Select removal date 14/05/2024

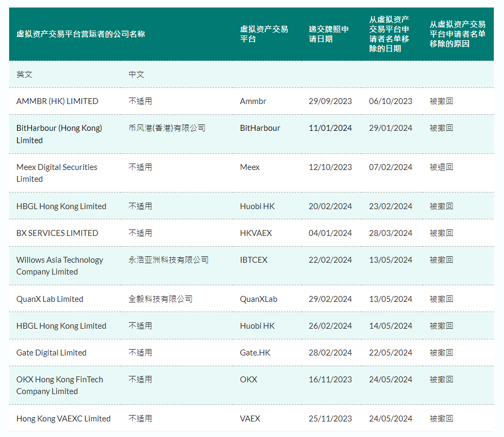click(x=391, y=326)
